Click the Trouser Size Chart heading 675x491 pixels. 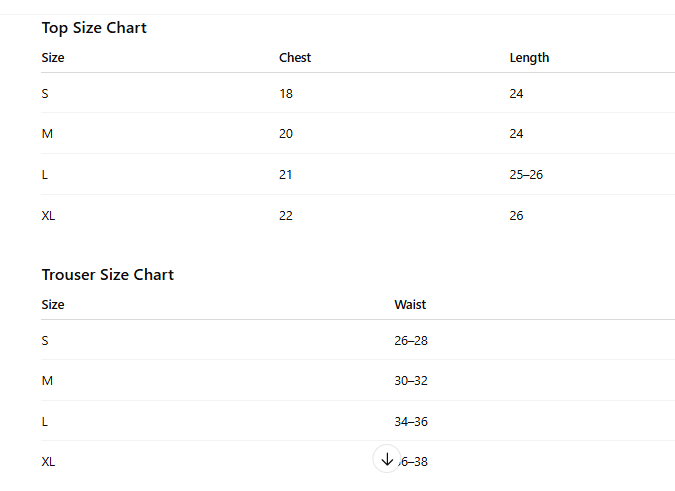[107, 275]
